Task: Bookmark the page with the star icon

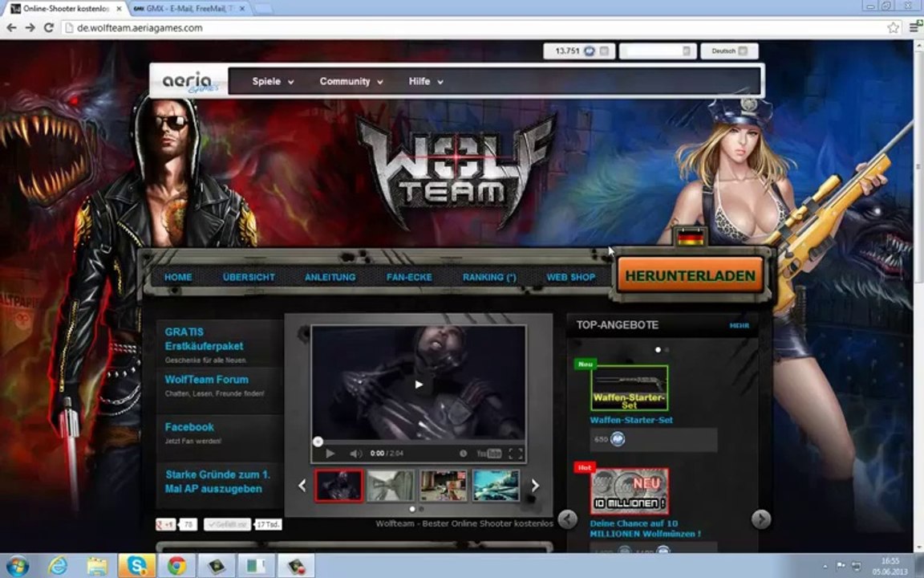Action: click(893, 28)
